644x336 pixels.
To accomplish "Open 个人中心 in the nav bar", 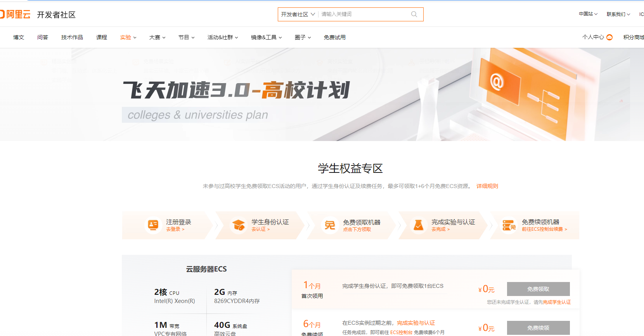I will (x=593, y=37).
